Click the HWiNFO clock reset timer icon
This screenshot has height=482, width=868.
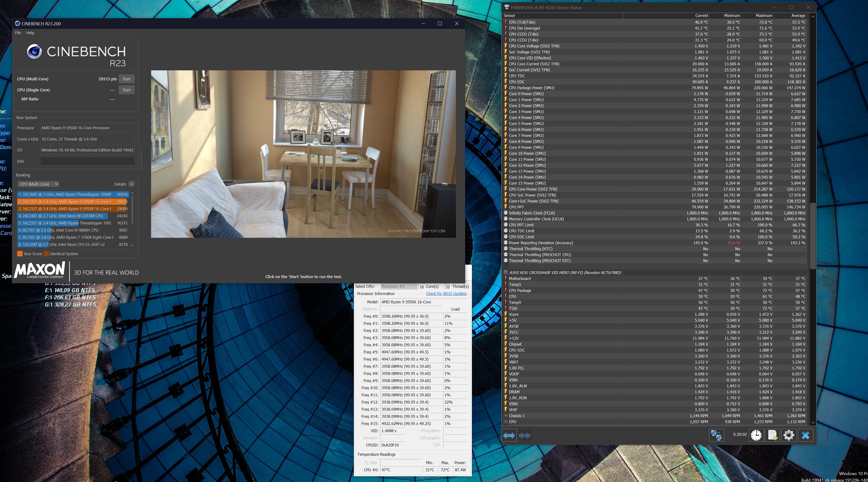[756, 435]
